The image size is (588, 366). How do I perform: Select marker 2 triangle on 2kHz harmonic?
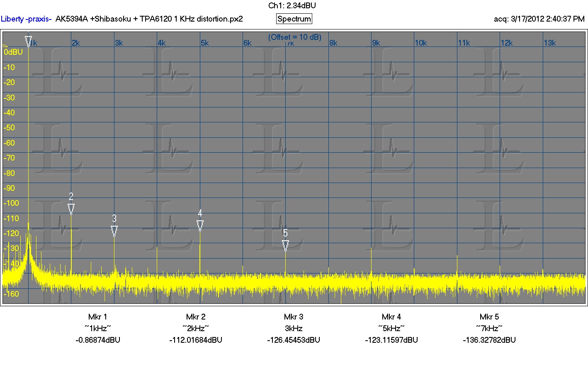pyautogui.click(x=71, y=209)
